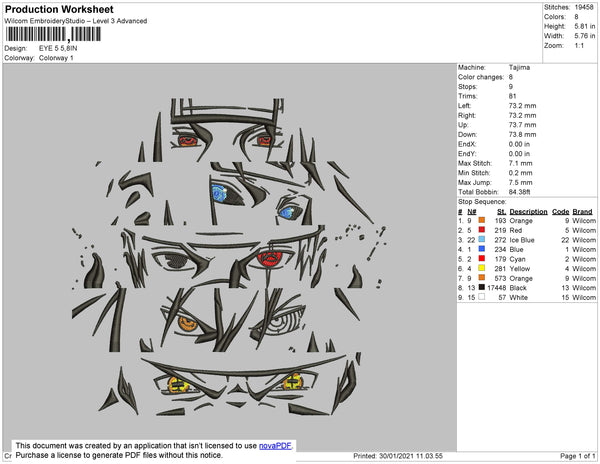600x464 pixels.
Task: Click the Page 1 of 1 label
Action: click(x=577, y=456)
